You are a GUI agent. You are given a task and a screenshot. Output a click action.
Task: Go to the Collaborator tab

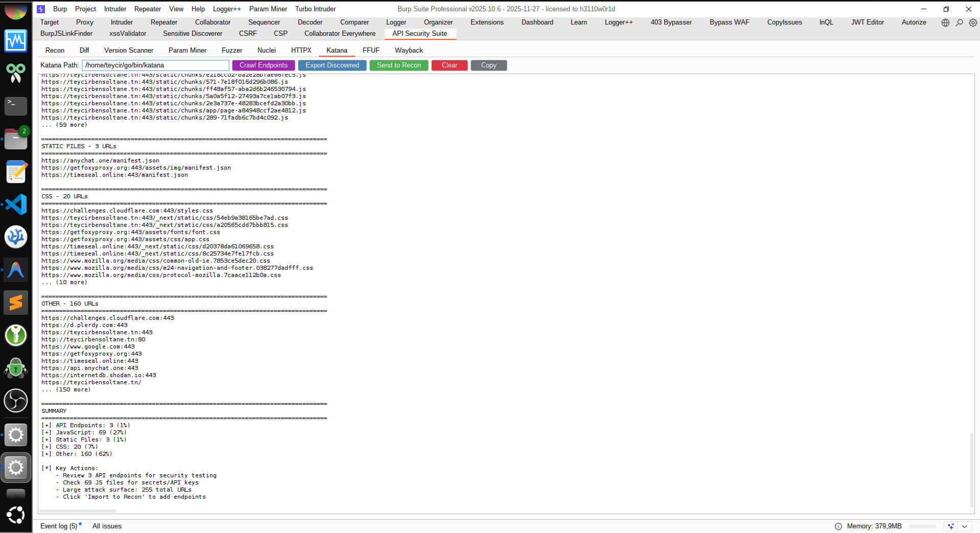coord(213,22)
